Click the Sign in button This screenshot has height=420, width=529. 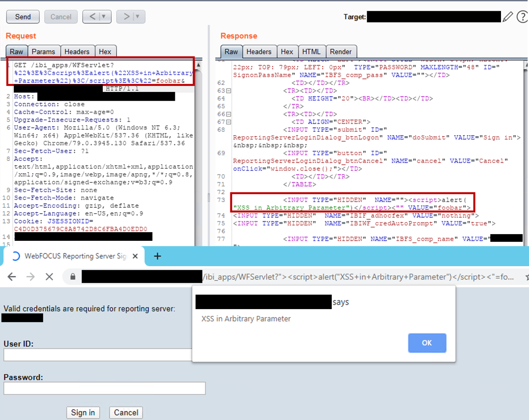pos(83,413)
